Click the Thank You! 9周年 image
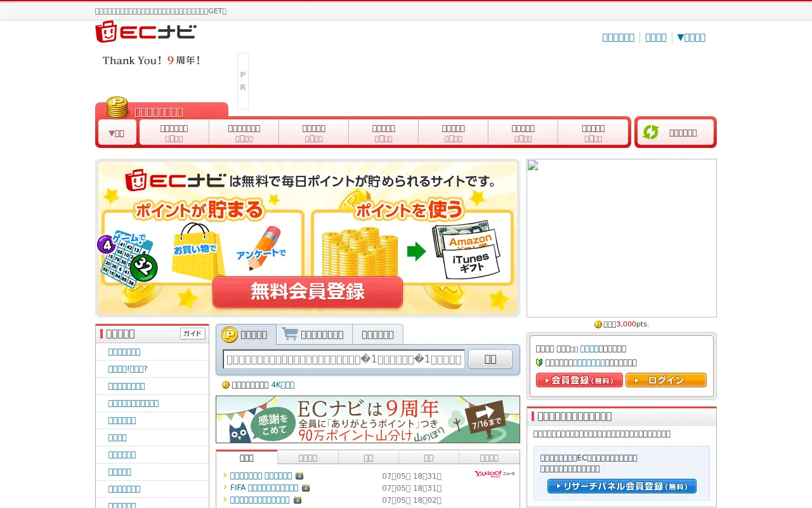 click(152, 60)
